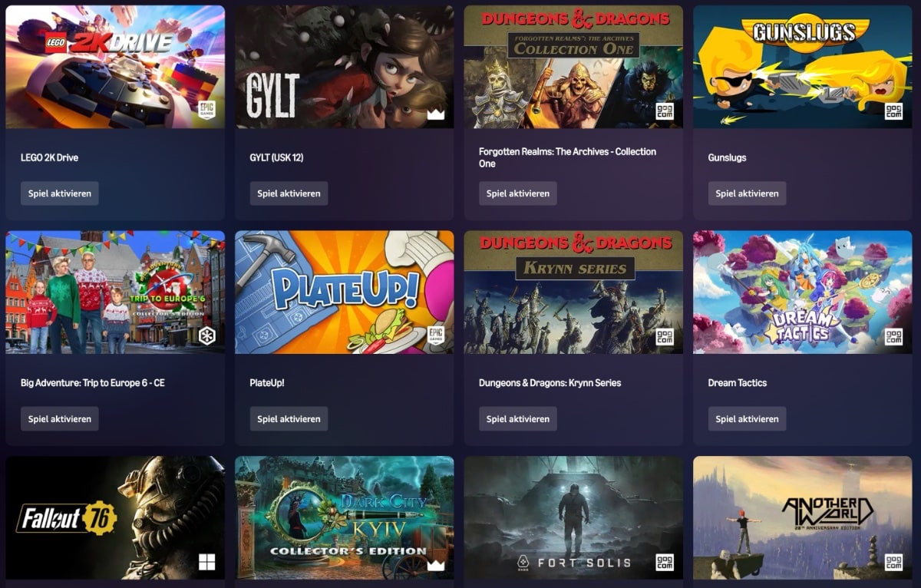Image resolution: width=921 pixels, height=588 pixels.
Task: Open the PlateUp! title link
Action: pos(267,383)
